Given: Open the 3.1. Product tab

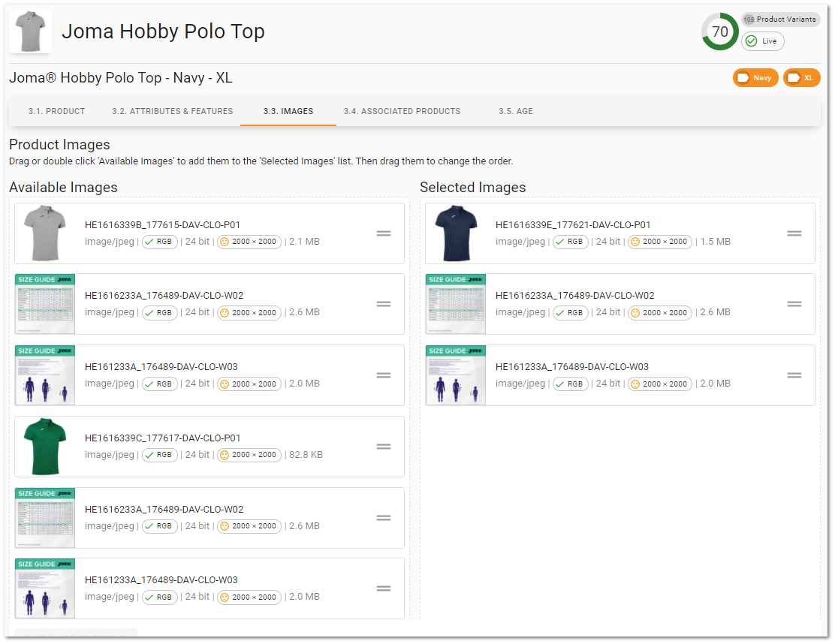Looking at the screenshot, I should (x=56, y=111).
